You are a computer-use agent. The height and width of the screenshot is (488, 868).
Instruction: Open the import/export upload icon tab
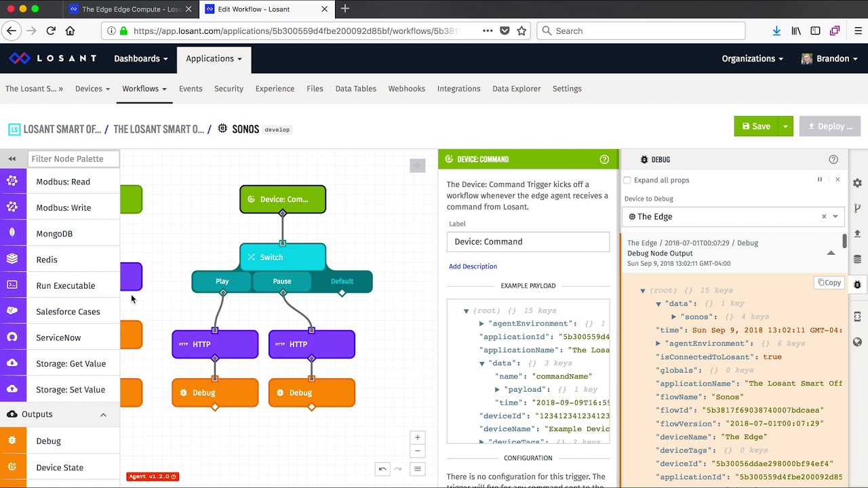pyautogui.click(x=857, y=233)
